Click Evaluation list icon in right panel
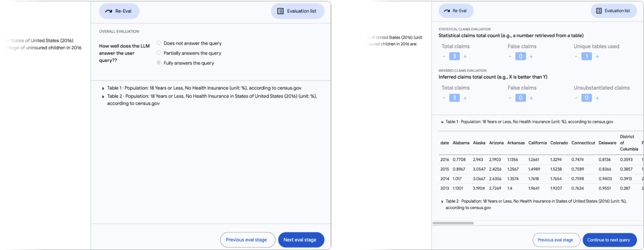644x250 pixels. [x=599, y=11]
